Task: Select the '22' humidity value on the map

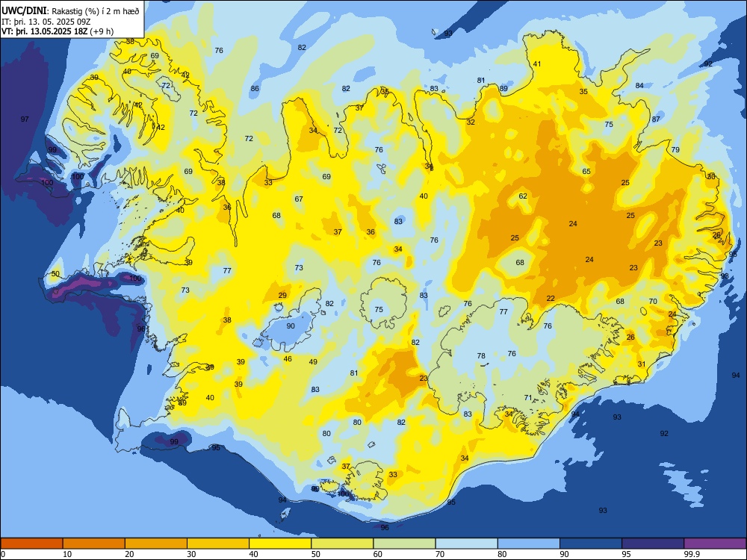Action: 551,298
